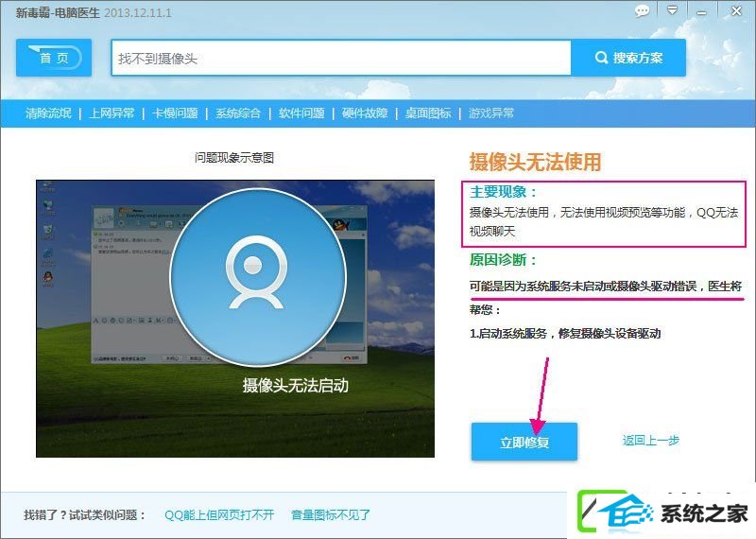Focus the search box containing 找不到摄像头
Screen dimensions: 756x539
point(341,59)
